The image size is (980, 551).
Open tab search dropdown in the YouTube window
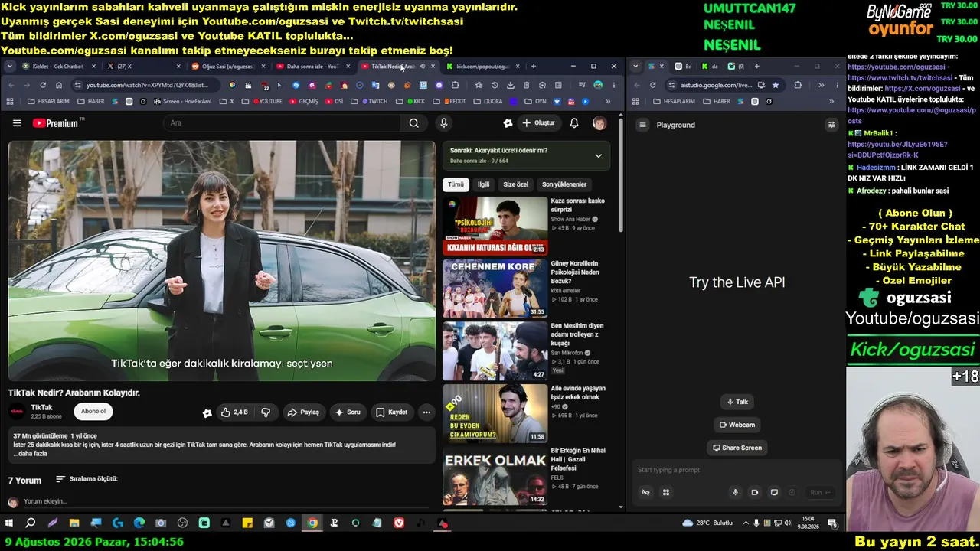(x=10, y=67)
